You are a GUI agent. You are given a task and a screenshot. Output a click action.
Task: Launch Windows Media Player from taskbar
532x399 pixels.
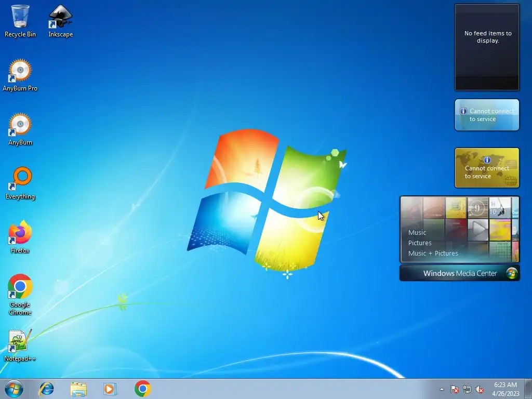[x=110, y=389]
